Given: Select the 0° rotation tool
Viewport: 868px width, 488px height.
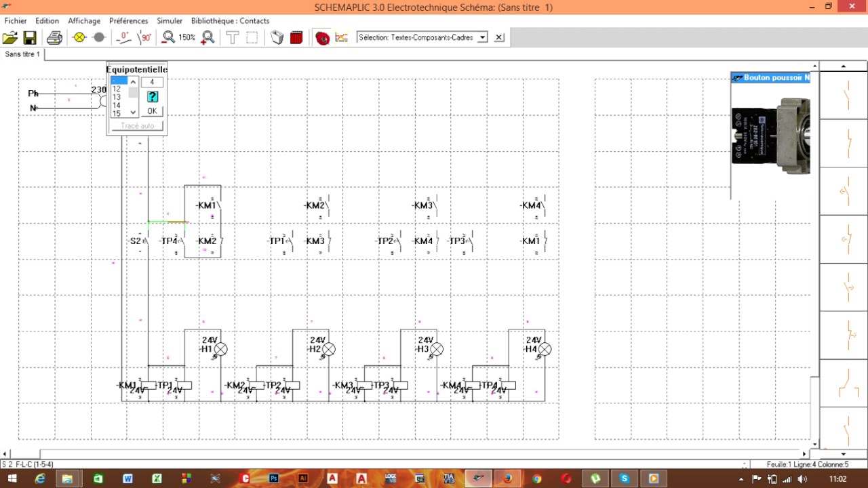Looking at the screenshot, I should pyautogui.click(x=123, y=37).
